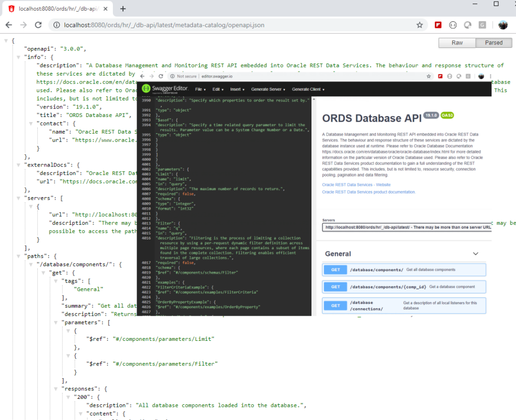Screen dimensions: 516x420
Task: Collapse the General section chevron in Swagger
Action: click(x=476, y=254)
